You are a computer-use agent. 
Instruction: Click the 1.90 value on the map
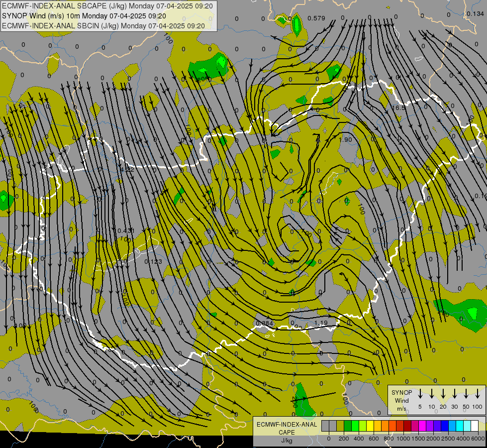[345, 139]
